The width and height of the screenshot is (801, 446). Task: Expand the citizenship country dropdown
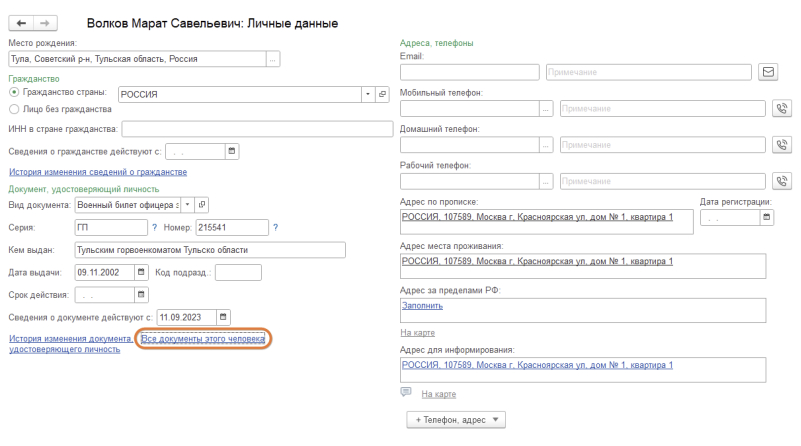(367, 94)
